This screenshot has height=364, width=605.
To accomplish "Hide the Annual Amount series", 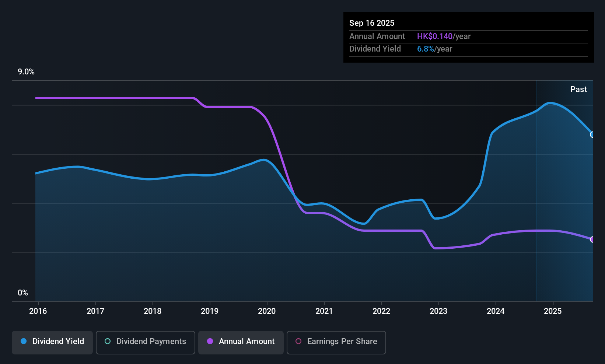I will [x=241, y=342].
